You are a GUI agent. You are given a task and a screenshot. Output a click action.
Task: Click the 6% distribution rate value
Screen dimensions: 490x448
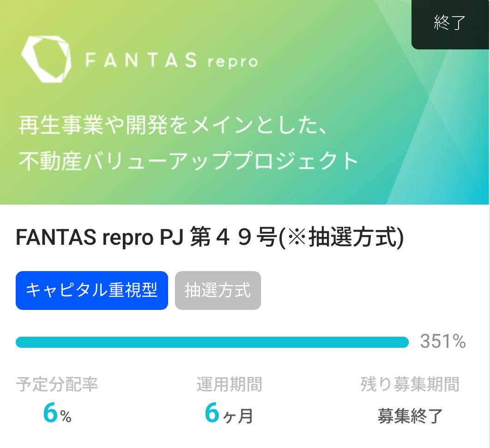pyautogui.click(x=57, y=413)
